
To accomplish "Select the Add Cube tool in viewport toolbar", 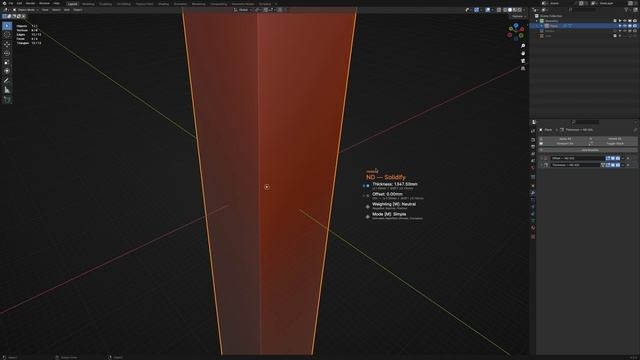I will [x=7, y=100].
